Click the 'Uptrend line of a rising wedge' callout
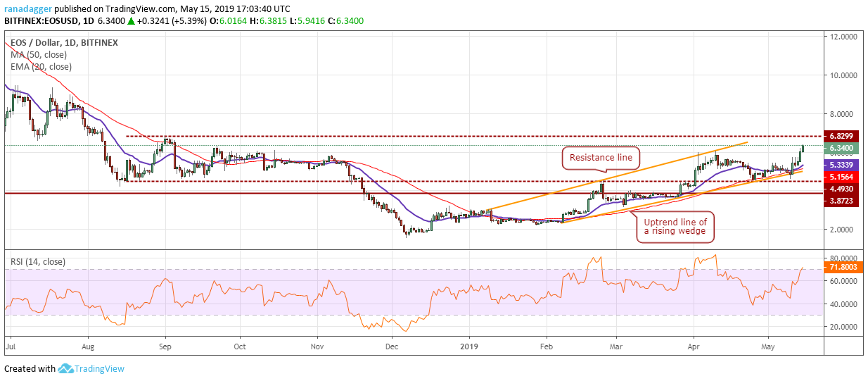The width and height of the screenshot is (868, 381). coord(675,227)
